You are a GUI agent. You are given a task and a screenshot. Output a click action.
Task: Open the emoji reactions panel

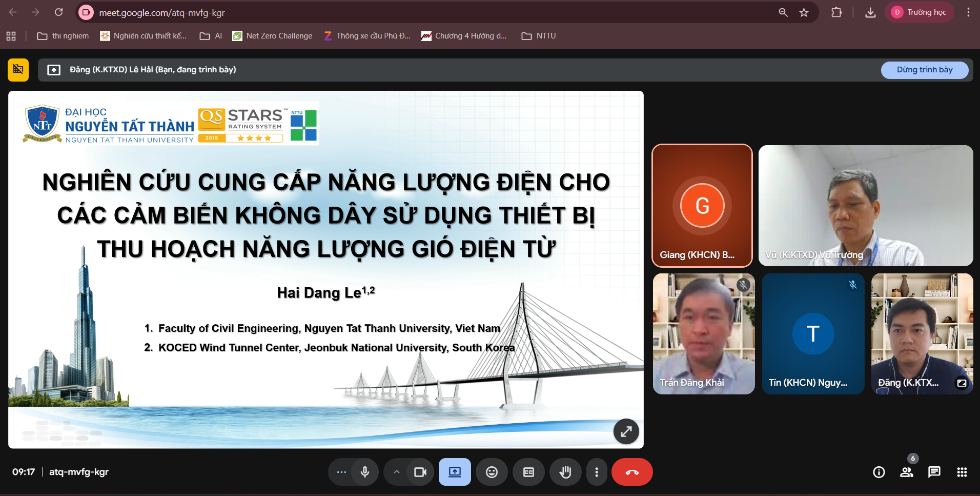[x=492, y=472]
